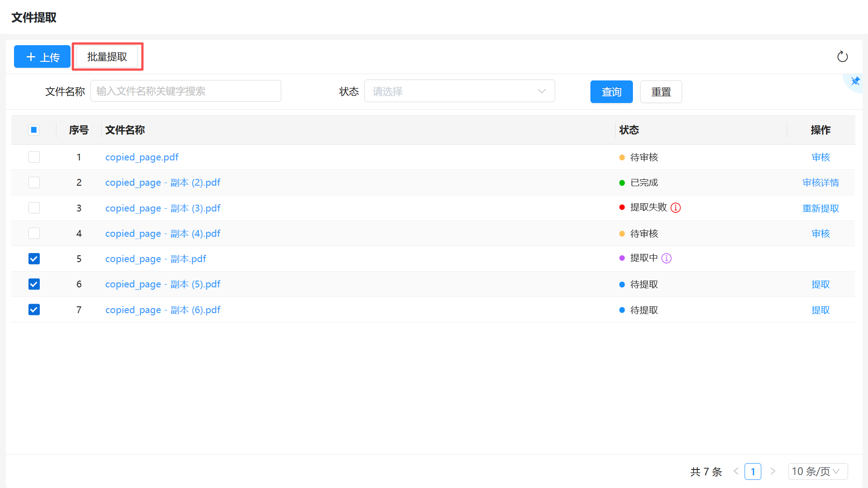Check the box for row 1

pos(34,157)
